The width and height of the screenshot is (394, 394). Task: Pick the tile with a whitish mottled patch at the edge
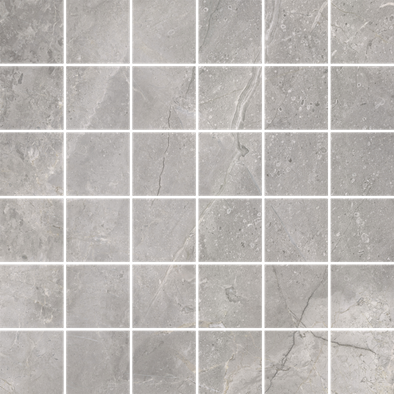click(x=31, y=163)
